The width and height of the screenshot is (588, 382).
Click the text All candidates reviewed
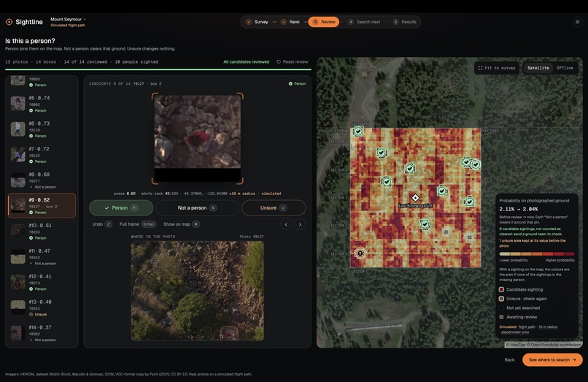246,61
